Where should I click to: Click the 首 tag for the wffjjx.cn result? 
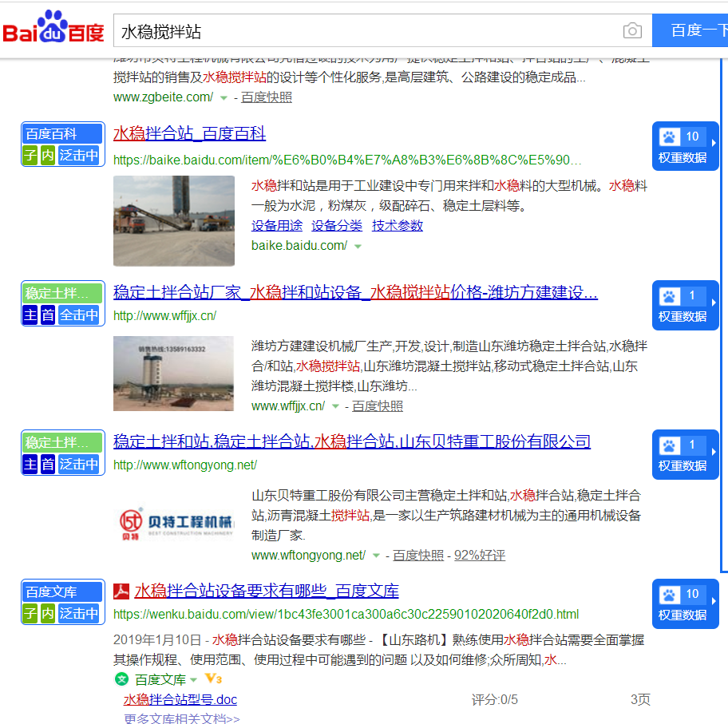(x=48, y=315)
